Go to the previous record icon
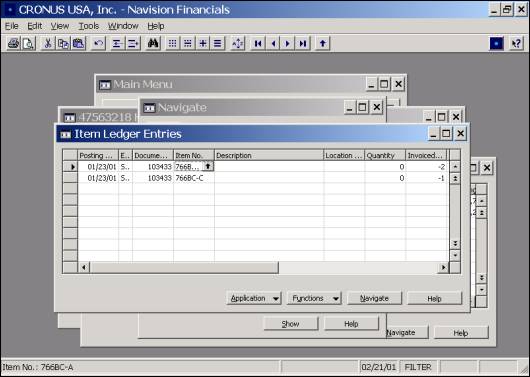Screen dimensions: 530x377 273,43
